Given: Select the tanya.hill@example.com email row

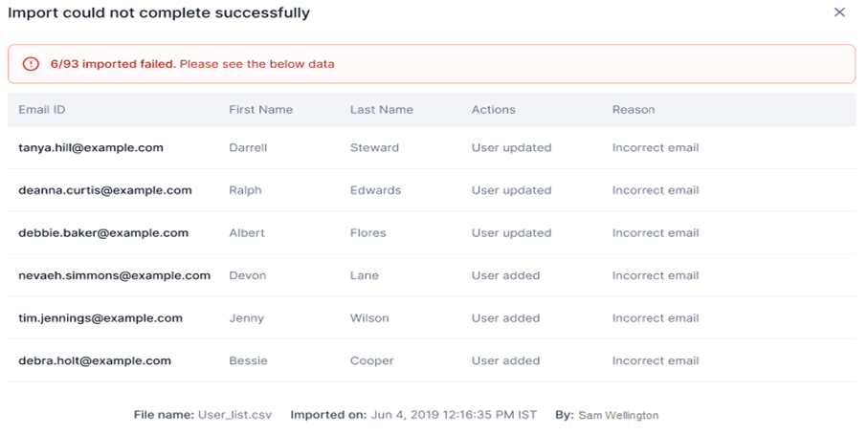Looking at the screenshot, I should point(432,147).
